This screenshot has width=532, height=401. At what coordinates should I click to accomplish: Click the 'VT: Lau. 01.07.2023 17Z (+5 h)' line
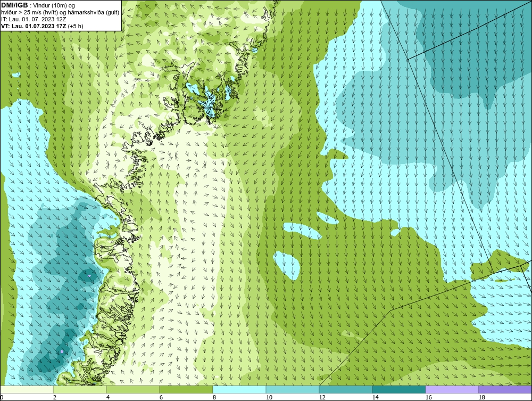[x=42, y=26]
